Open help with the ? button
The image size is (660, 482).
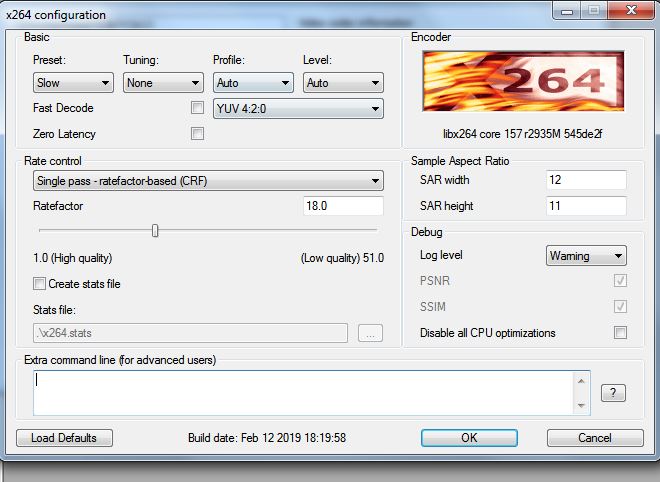click(613, 393)
